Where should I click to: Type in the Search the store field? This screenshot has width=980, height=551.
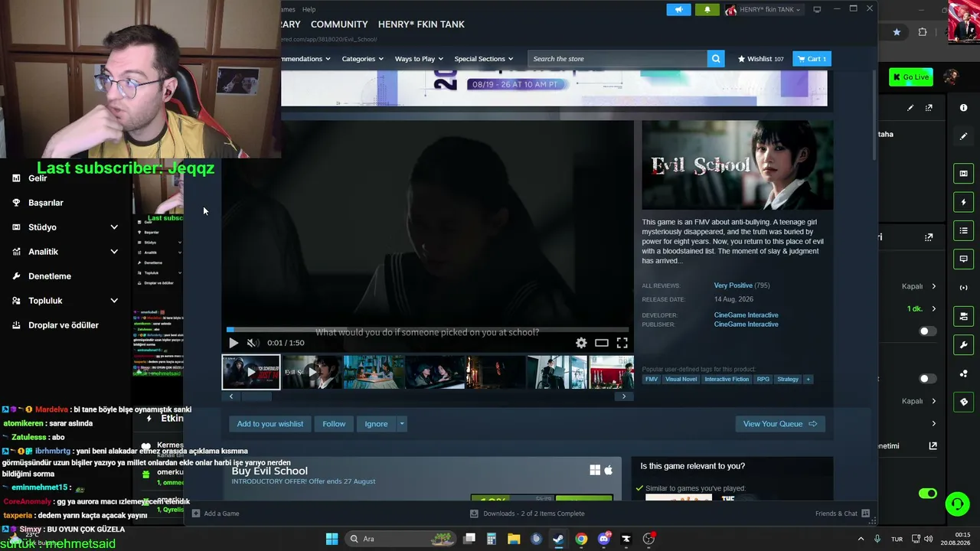618,59
